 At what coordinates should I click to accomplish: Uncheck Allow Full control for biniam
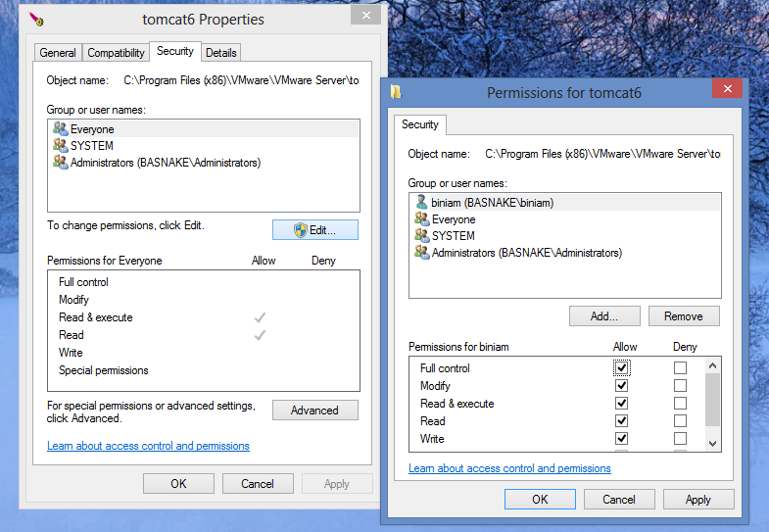click(621, 367)
